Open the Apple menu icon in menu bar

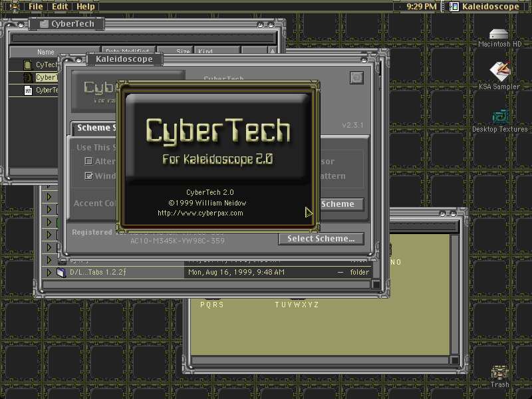coord(14,7)
